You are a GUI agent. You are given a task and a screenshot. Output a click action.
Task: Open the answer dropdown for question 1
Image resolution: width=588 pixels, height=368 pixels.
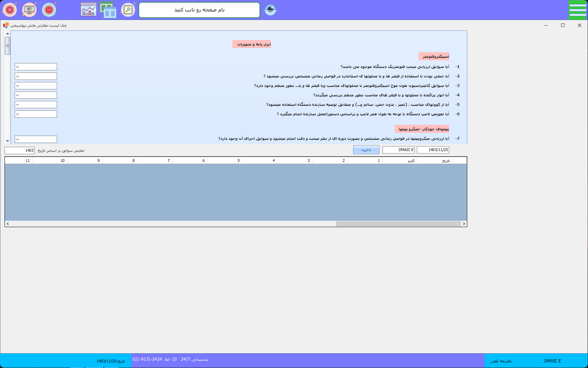36,67
